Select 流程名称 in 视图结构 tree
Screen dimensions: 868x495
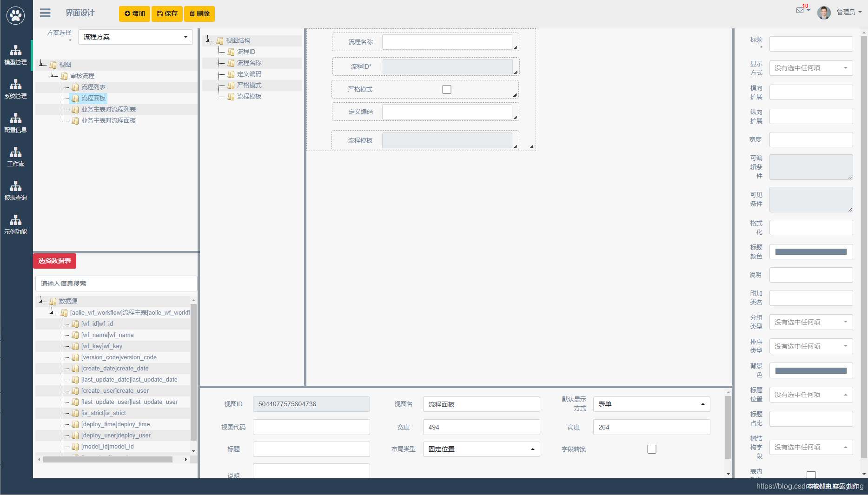249,63
